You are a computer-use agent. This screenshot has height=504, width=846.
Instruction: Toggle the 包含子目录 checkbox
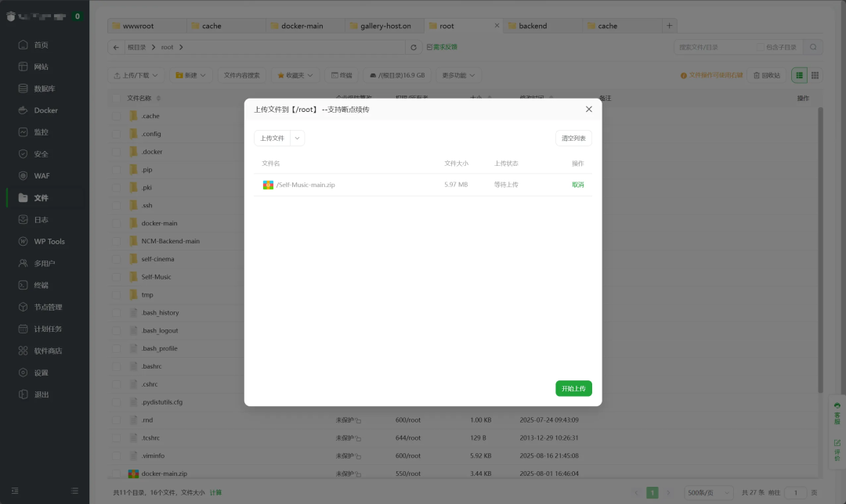pyautogui.click(x=760, y=48)
